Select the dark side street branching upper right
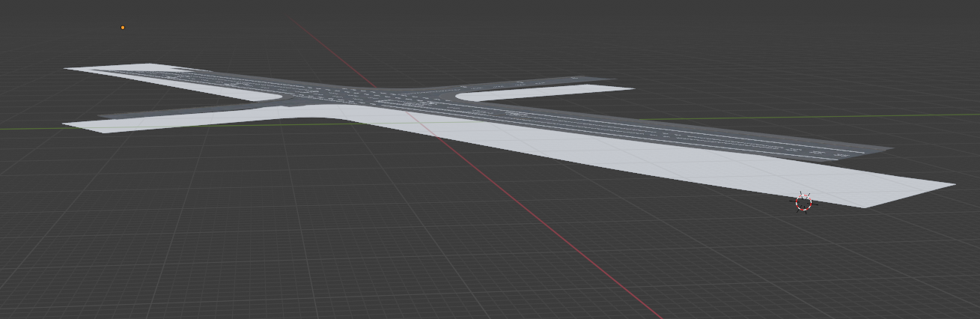The width and height of the screenshot is (980, 319). tap(539, 82)
